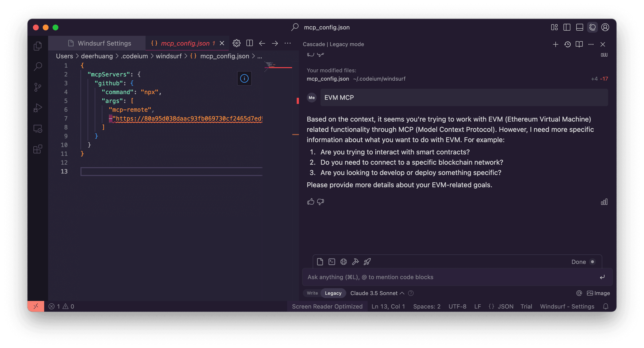This screenshot has height=348, width=644.
Task: Expand the windsurf breadcrumb folder
Action: coord(169,56)
